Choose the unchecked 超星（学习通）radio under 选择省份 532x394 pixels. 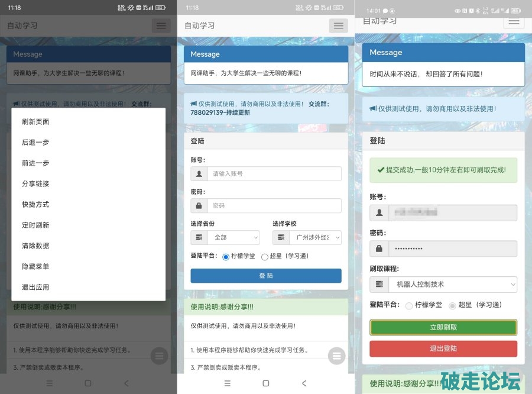coord(264,257)
